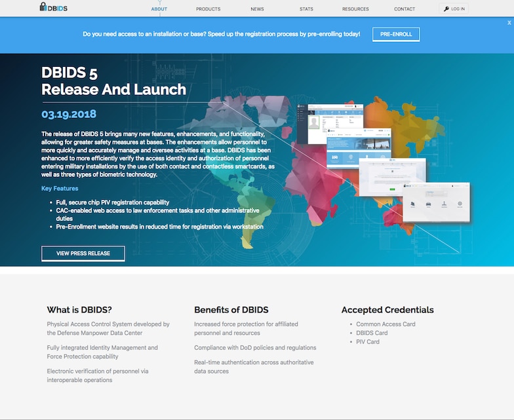Click the View Press Release button
Screen dimensions: 514x420
click(x=83, y=254)
